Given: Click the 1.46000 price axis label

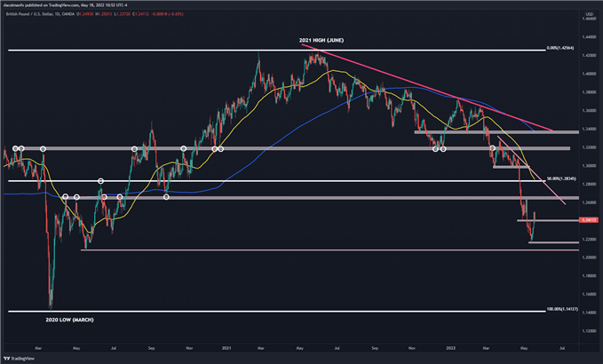Looking at the screenshot, I should pos(589,19).
